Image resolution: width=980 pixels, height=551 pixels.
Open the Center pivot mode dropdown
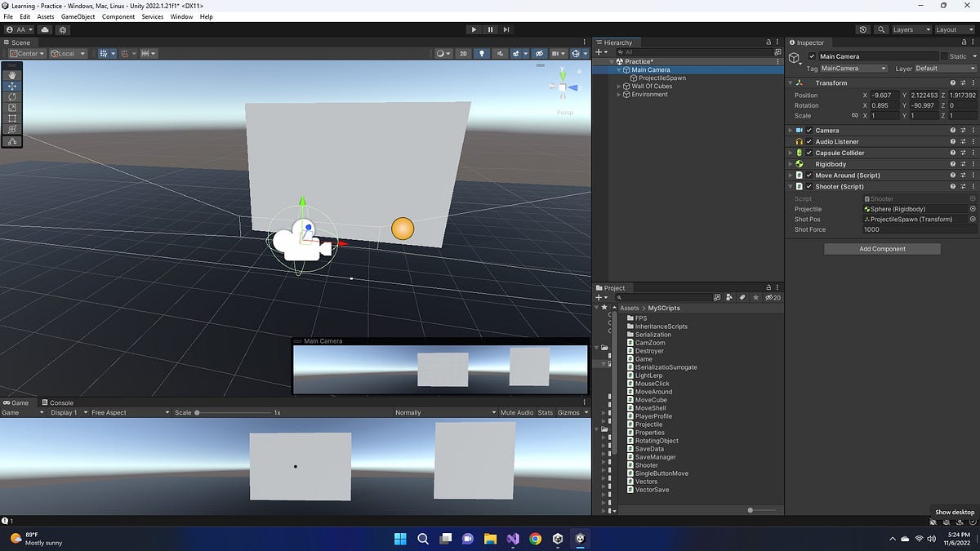[25, 53]
